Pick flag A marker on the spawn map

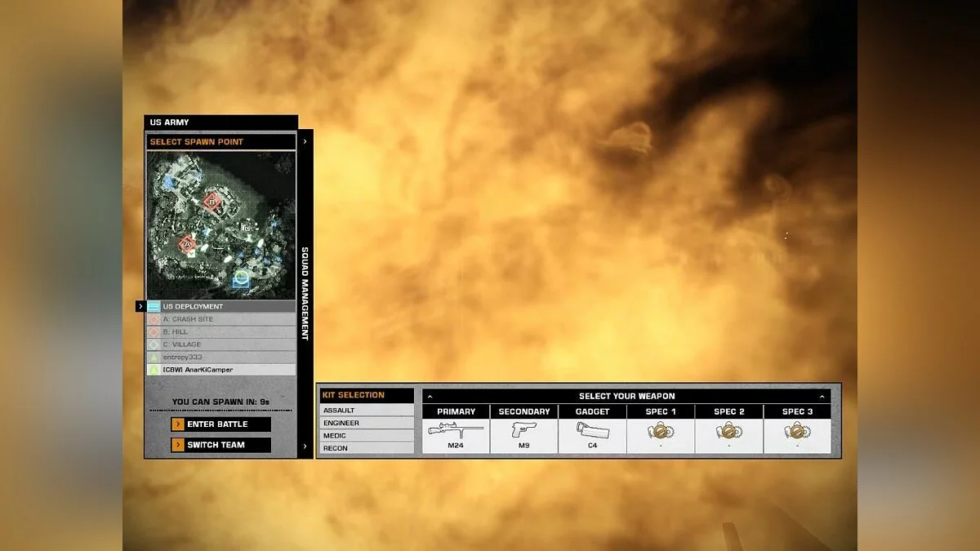click(x=186, y=242)
